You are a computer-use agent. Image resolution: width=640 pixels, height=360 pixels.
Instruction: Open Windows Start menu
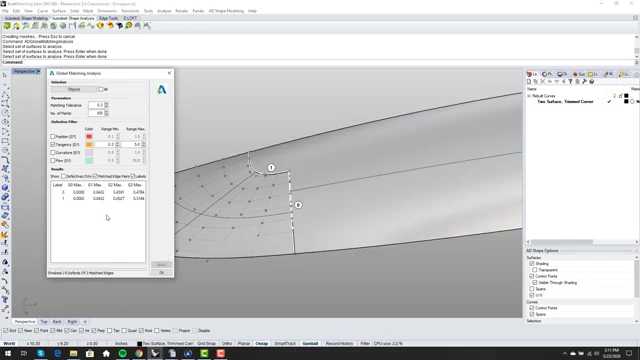point(8,353)
